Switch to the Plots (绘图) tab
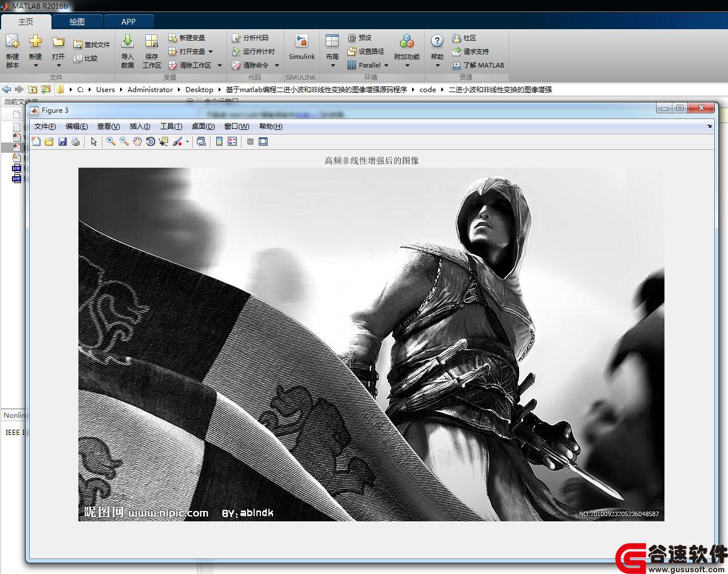728x574 pixels. (77, 22)
